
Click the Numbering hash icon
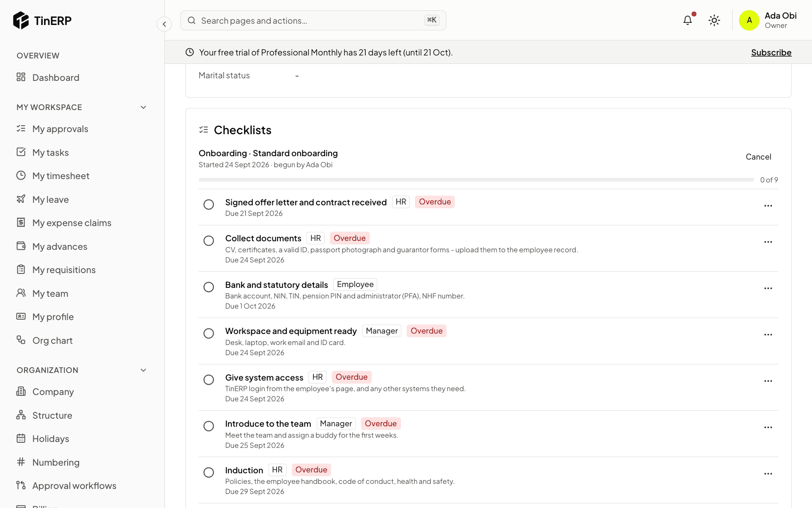[x=21, y=462]
